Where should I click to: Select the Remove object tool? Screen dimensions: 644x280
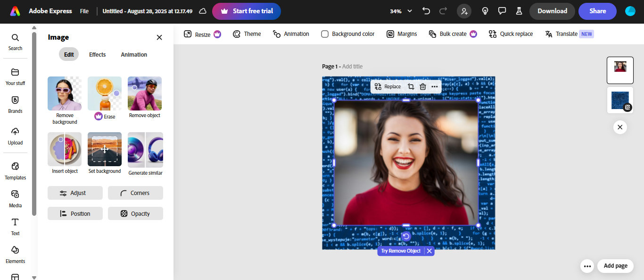pos(144,93)
